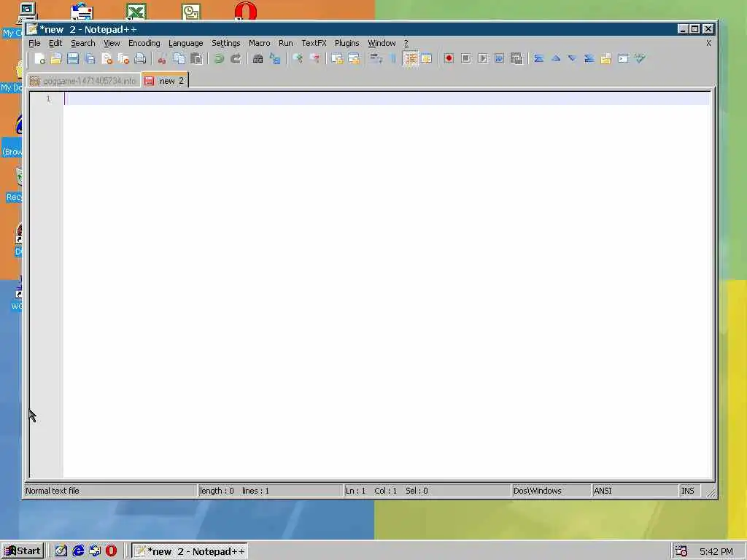Screen dimensions: 747x560
Task: Switch to the goggame-1471405734.info tab
Action: [x=84, y=81]
